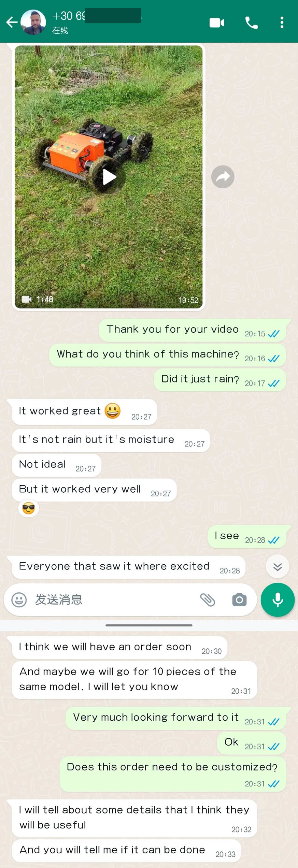Screen dimensions: 298x868
Task: Open the contact's profile picture
Action: coord(33,23)
